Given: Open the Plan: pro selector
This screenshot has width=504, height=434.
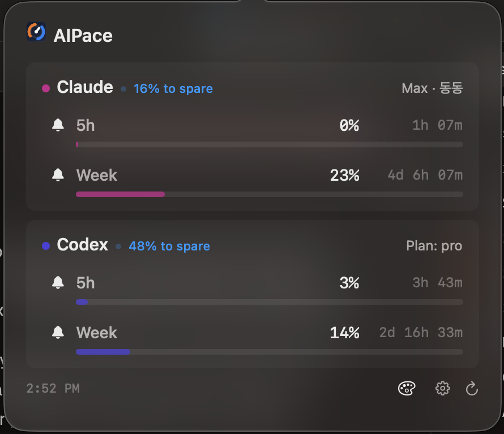Looking at the screenshot, I should 434,245.
